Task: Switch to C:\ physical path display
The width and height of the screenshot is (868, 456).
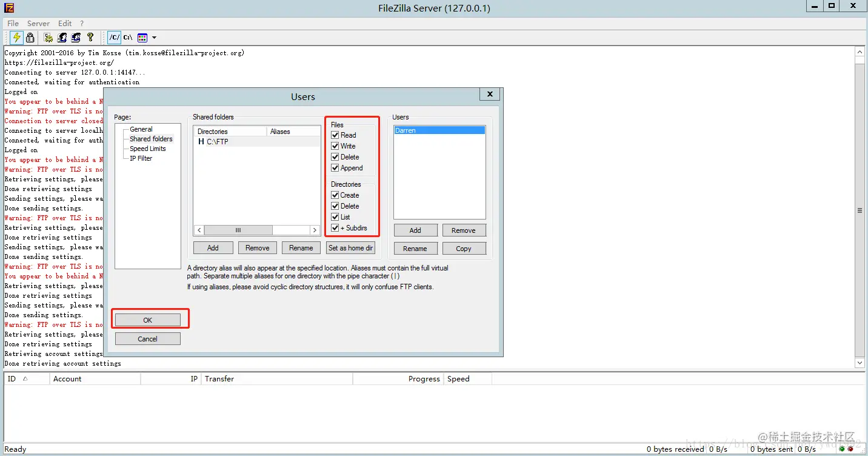Action: [128, 38]
